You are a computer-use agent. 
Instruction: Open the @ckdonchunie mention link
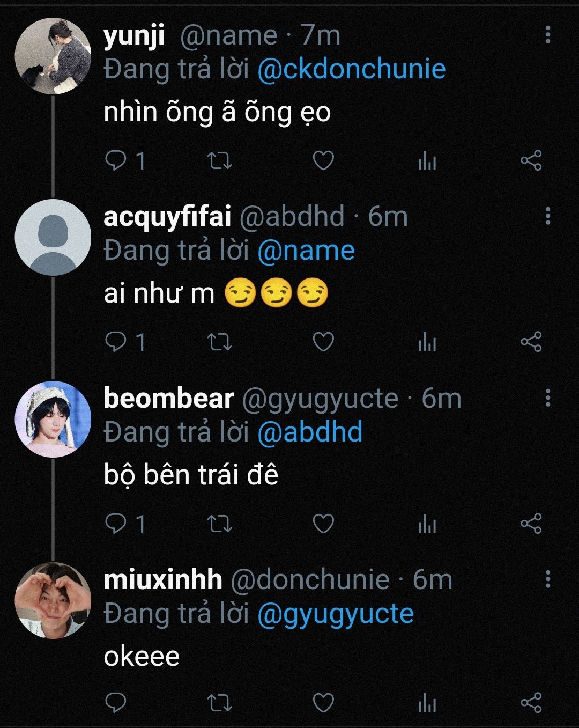[352, 69]
